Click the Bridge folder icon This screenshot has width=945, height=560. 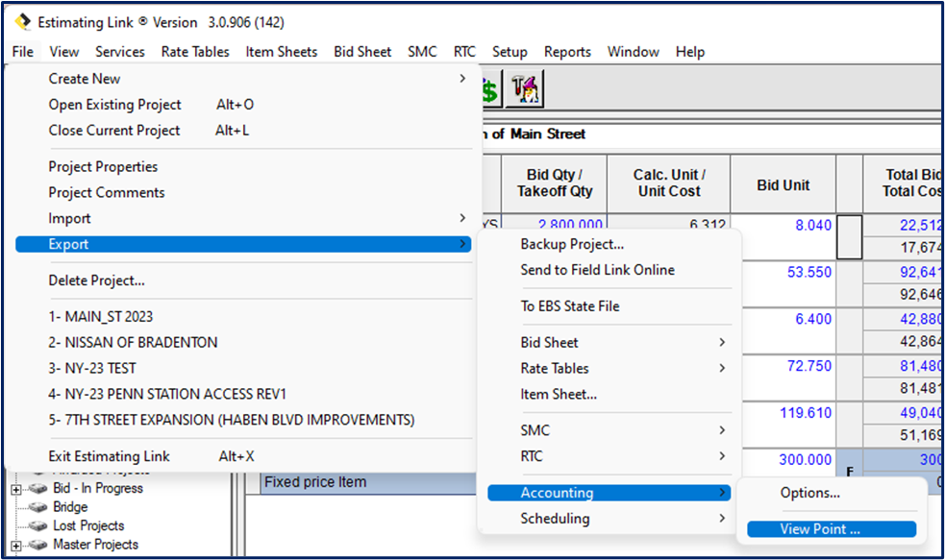pyautogui.click(x=37, y=507)
